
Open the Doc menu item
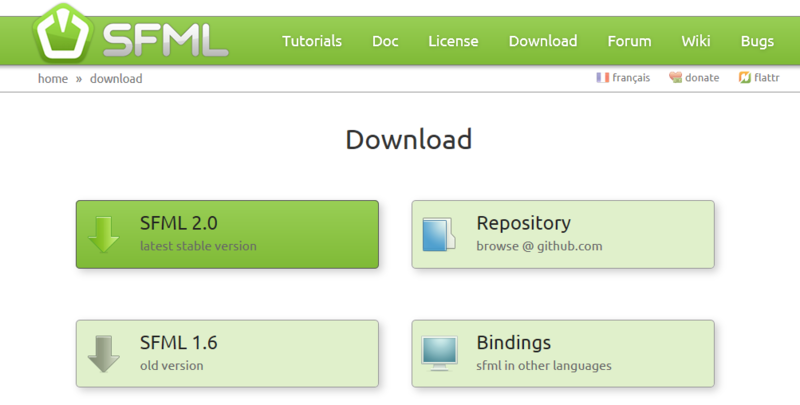[385, 41]
